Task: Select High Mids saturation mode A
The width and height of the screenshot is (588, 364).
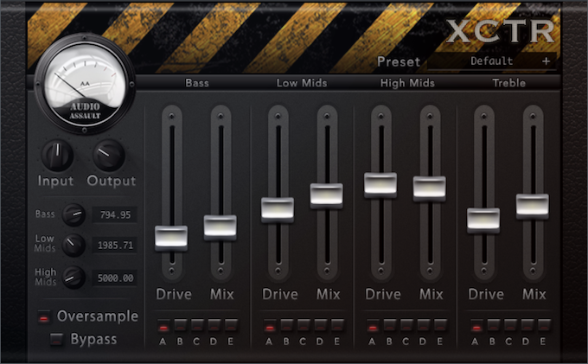Action: (x=373, y=326)
